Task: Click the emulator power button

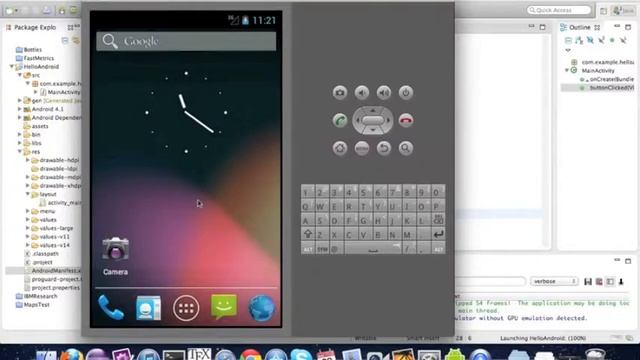Action: coord(406,93)
